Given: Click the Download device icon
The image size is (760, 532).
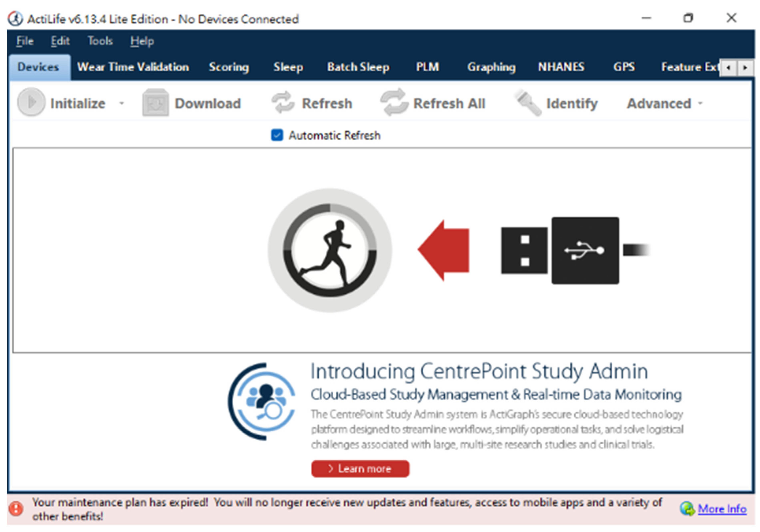Looking at the screenshot, I should point(155,103).
